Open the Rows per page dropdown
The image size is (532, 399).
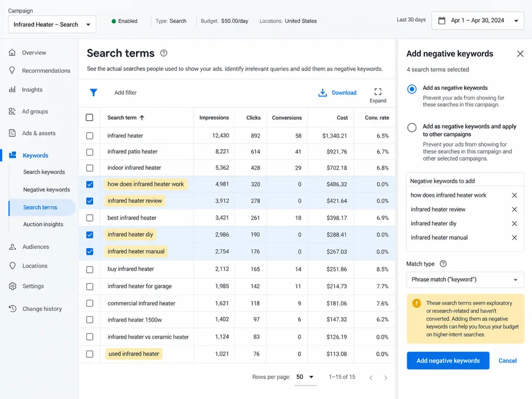pos(304,377)
